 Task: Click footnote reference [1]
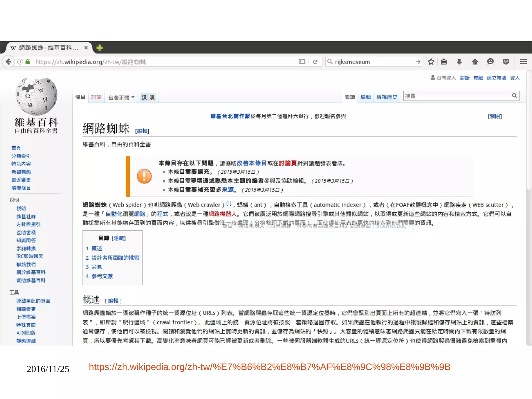[x=229, y=204]
